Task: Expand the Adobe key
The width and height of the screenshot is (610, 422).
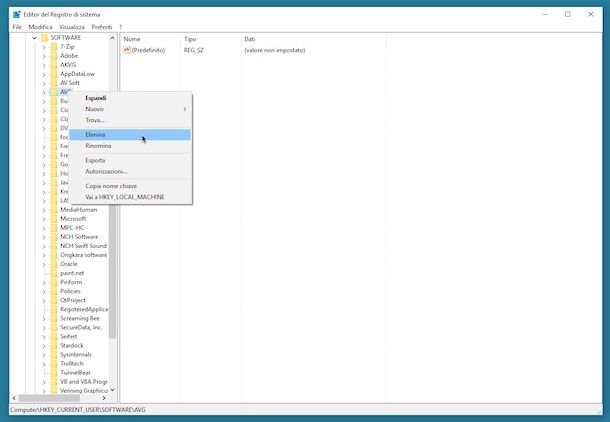Action: coord(44,56)
